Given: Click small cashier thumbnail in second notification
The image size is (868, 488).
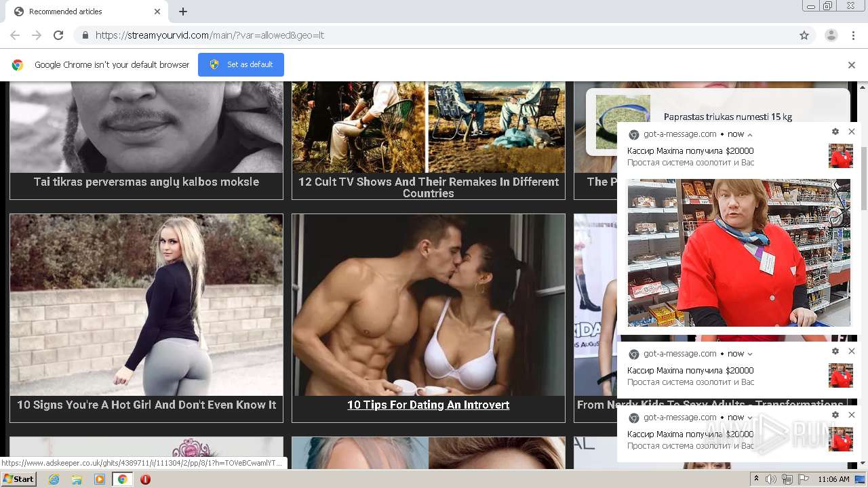Looking at the screenshot, I should [841, 375].
